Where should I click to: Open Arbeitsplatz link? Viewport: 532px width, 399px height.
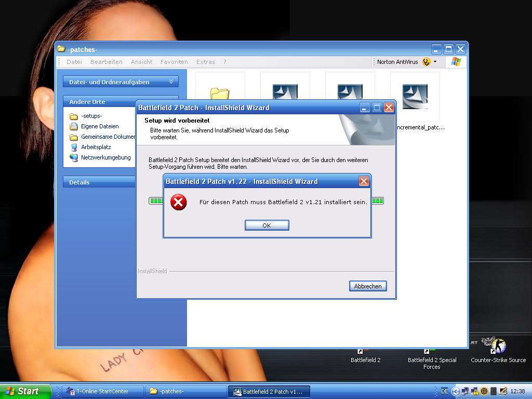96,147
